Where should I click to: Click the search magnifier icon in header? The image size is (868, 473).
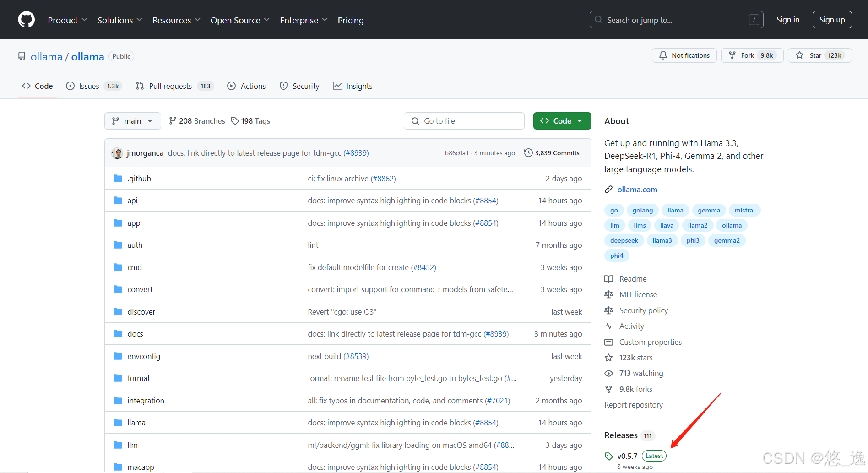tap(598, 20)
